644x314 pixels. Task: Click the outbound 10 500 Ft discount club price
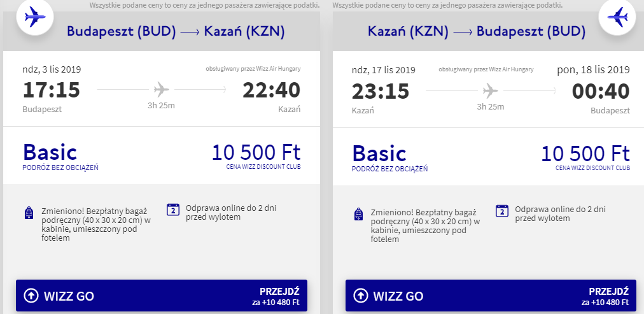(256, 152)
